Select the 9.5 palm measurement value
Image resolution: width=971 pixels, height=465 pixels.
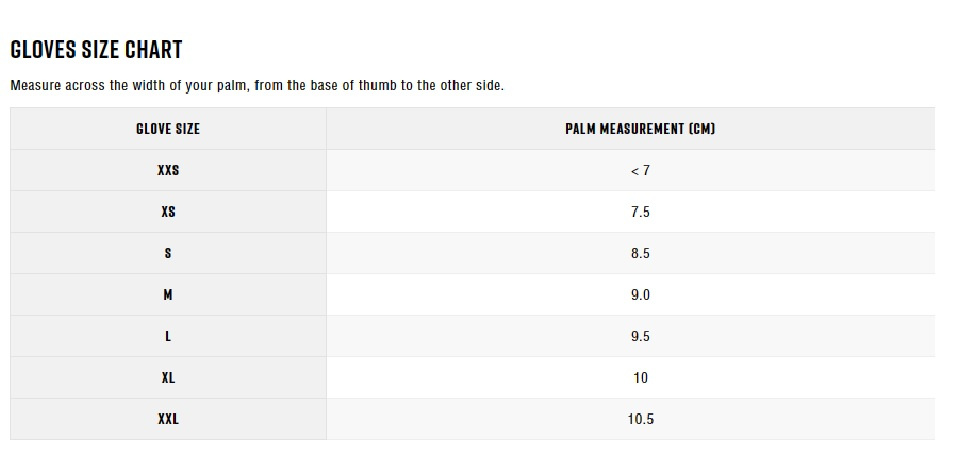click(640, 336)
